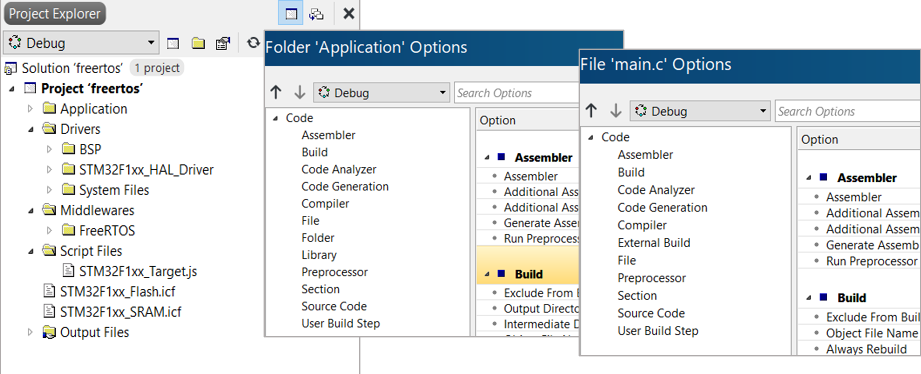
Task: Click down arrow in Folder 'Application' Options
Action: click(300, 93)
